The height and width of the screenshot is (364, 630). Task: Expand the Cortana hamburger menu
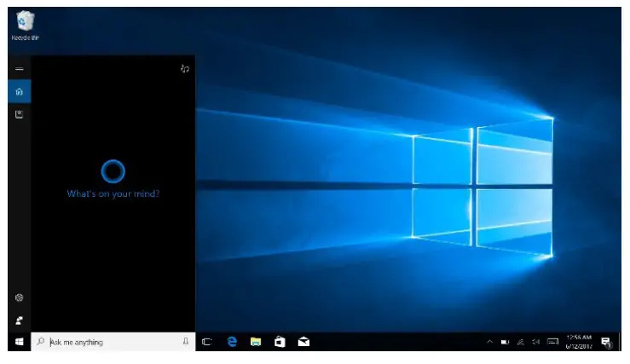(19, 69)
